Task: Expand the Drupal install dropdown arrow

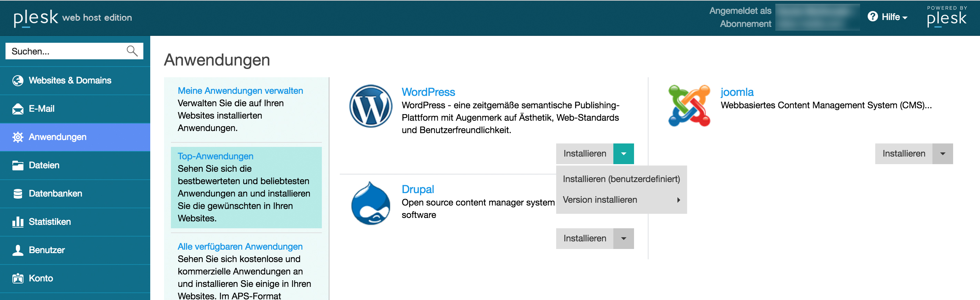Action: [x=623, y=239]
